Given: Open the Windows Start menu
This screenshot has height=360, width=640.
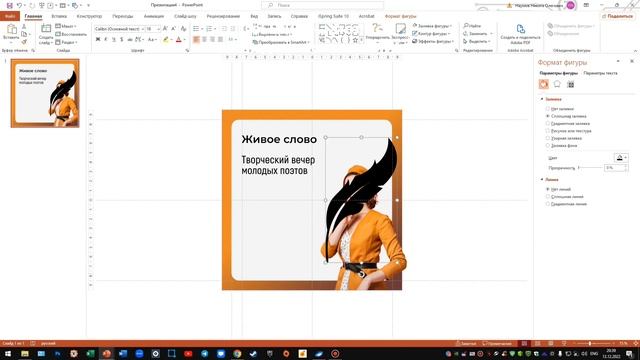Looking at the screenshot, I should point(8,353).
